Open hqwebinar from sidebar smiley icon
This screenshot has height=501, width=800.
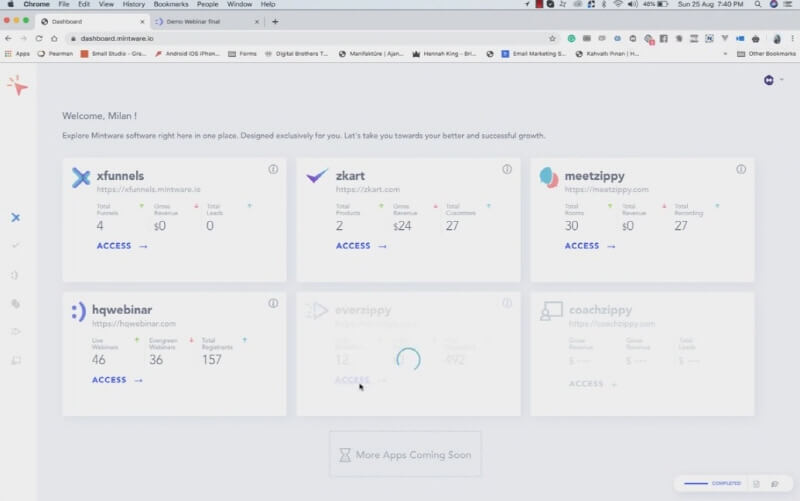pos(15,275)
